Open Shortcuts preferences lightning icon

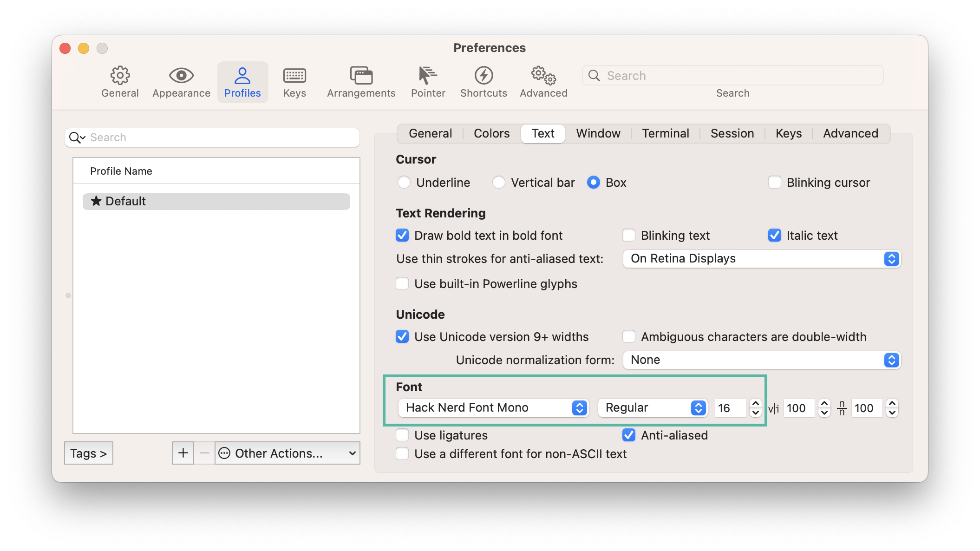(x=483, y=75)
